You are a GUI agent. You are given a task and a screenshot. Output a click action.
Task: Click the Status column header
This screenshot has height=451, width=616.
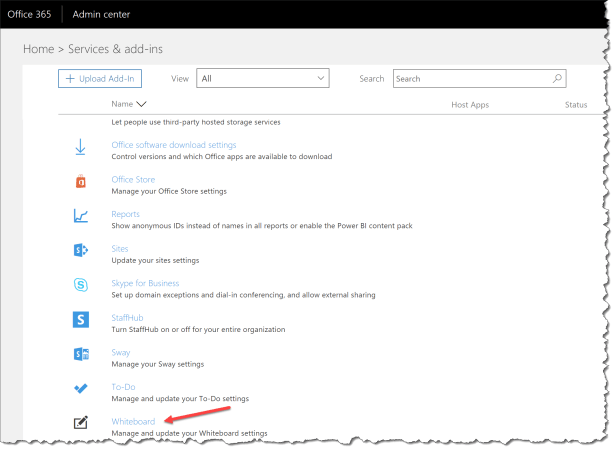576,105
